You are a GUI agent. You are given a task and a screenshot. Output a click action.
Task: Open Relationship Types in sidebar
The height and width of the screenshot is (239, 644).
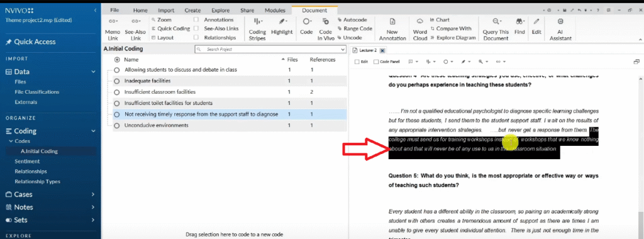[37, 182]
